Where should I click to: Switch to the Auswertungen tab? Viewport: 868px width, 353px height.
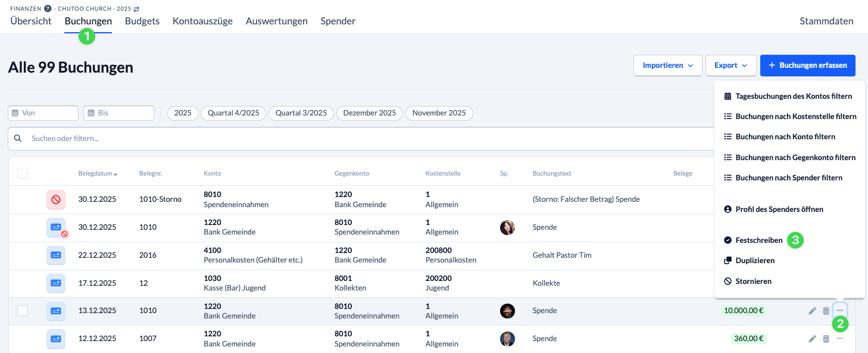(x=276, y=21)
